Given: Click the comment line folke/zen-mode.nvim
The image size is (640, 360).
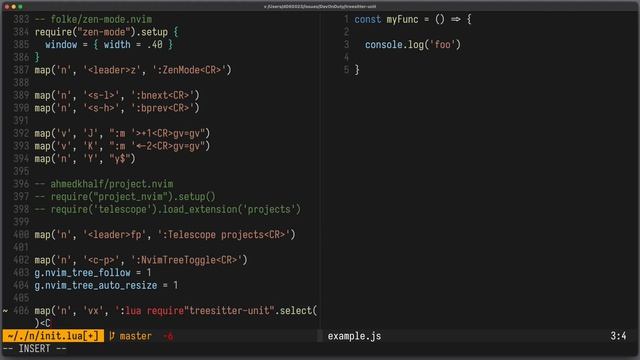Looking at the screenshot, I should 93,20.
